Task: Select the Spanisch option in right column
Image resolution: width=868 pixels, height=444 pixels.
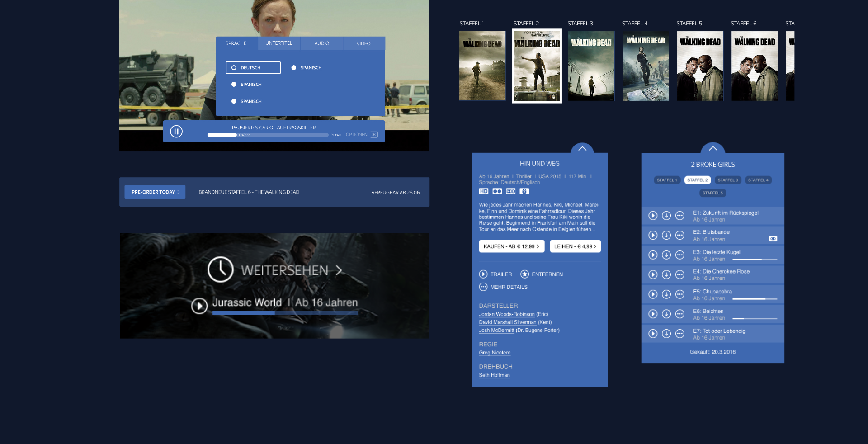Action: coord(294,68)
